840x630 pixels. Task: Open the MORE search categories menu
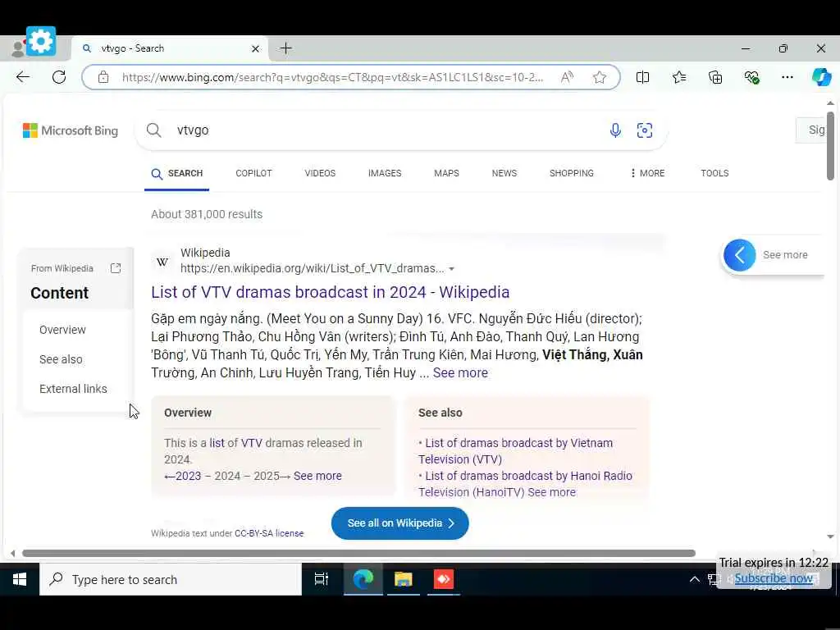click(x=647, y=173)
